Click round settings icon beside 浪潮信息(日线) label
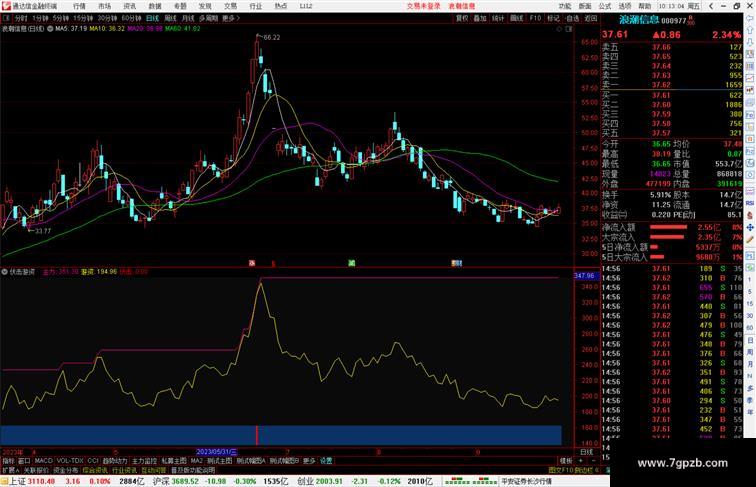This screenshot has height=487, width=756. point(50,28)
